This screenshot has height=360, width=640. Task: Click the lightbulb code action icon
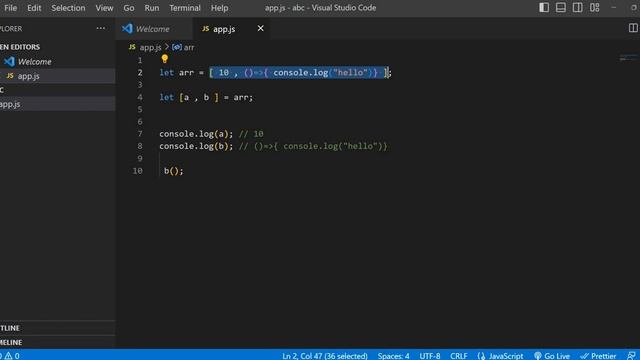coord(164,59)
